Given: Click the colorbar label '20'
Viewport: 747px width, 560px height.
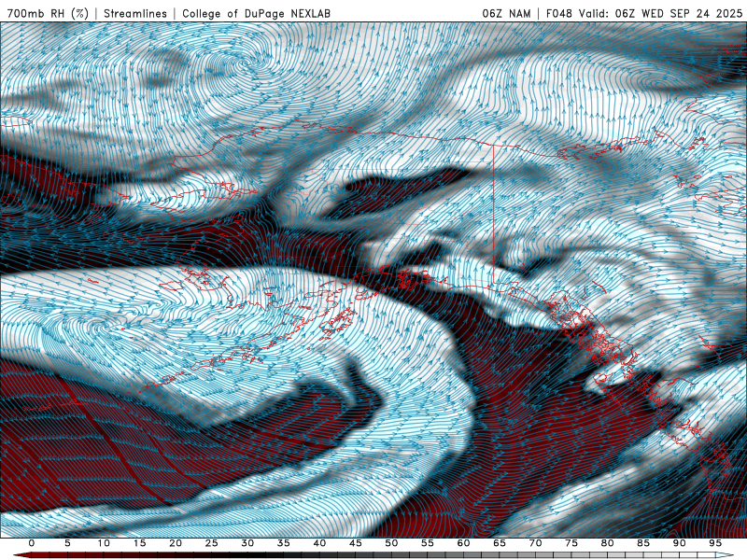Looking at the screenshot, I should [x=176, y=543].
